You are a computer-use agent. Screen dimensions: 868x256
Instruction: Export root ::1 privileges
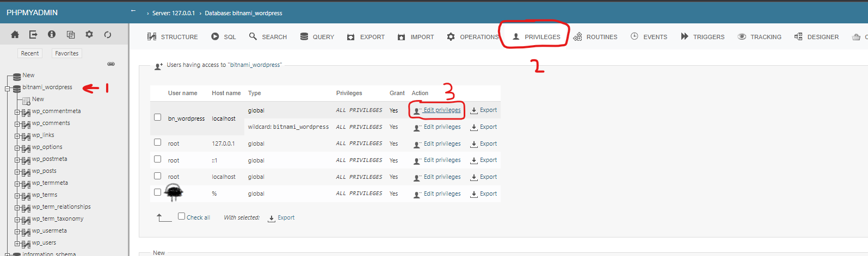(x=484, y=160)
